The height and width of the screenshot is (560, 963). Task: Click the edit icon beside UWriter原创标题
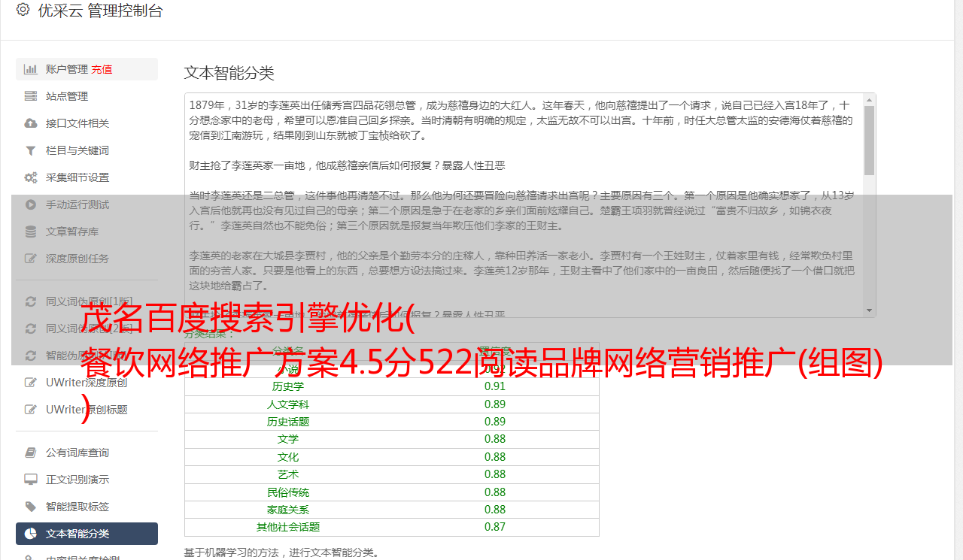pos(31,410)
